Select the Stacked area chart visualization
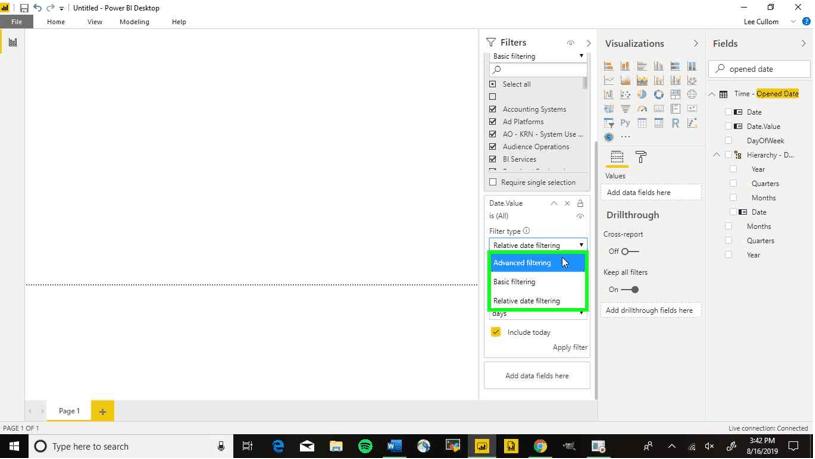This screenshot has height=459, width=815. [642, 81]
